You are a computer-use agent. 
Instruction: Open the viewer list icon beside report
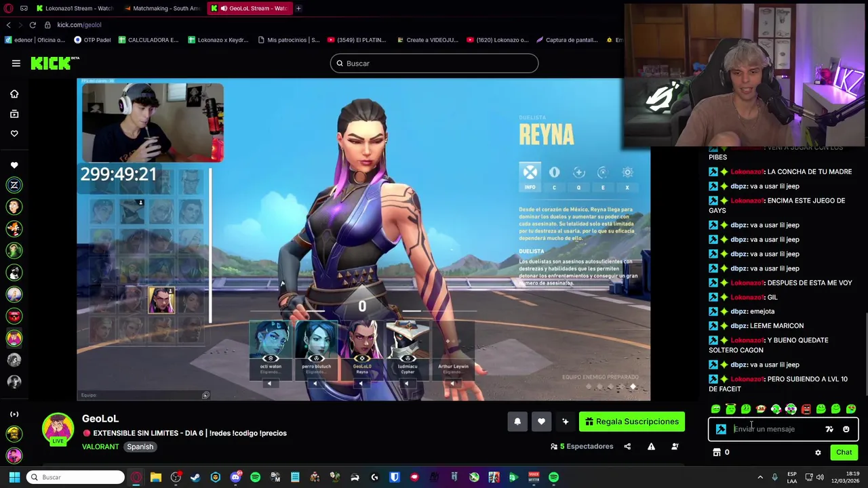pos(675,447)
